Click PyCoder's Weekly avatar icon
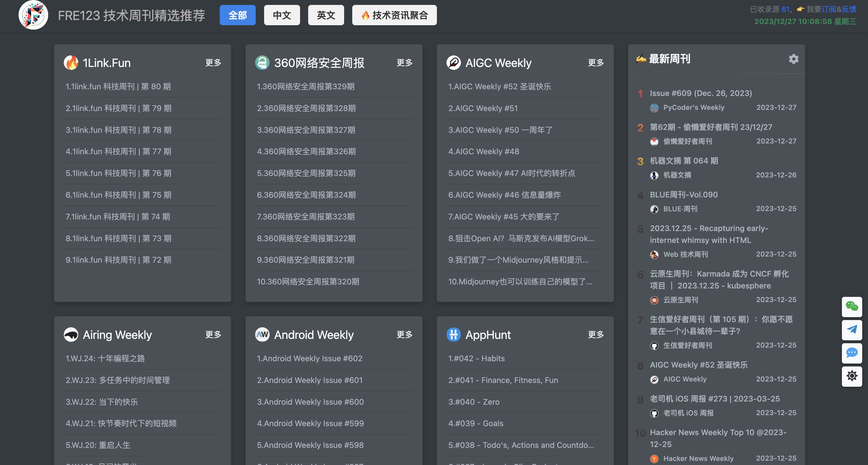This screenshot has height=465, width=868. pyautogui.click(x=654, y=108)
